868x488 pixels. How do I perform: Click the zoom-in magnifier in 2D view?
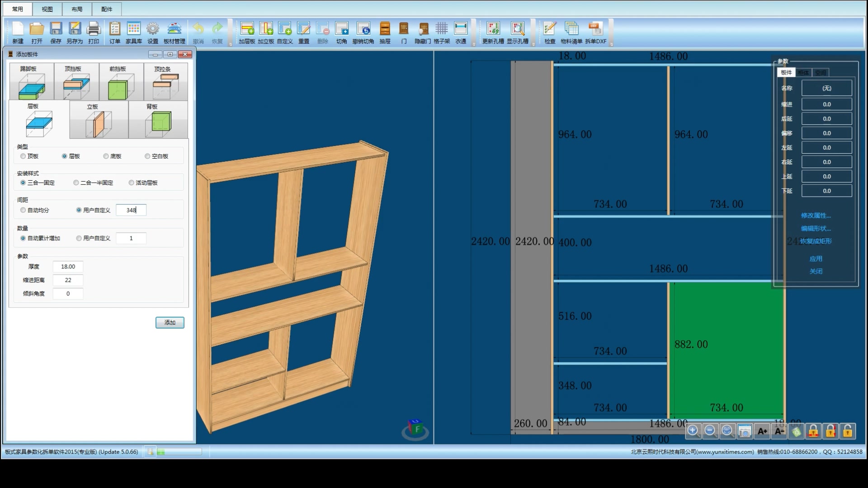pyautogui.click(x=693, y=431)
